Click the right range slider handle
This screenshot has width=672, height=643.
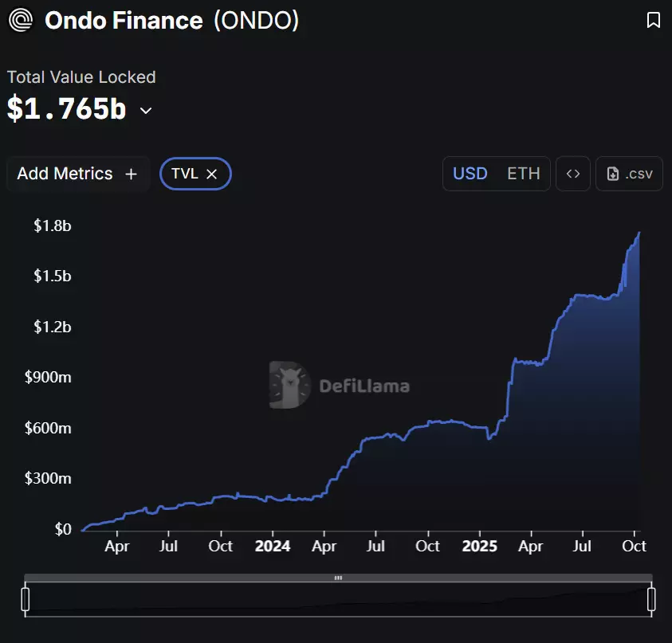(x=651, y=599)
